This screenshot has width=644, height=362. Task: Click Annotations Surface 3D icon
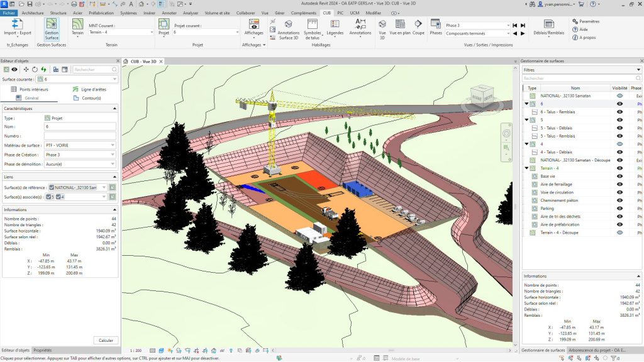pos(288,29)
